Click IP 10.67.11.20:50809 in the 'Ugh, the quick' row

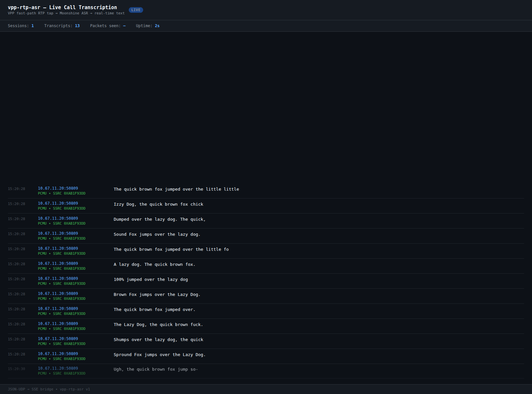58,368
